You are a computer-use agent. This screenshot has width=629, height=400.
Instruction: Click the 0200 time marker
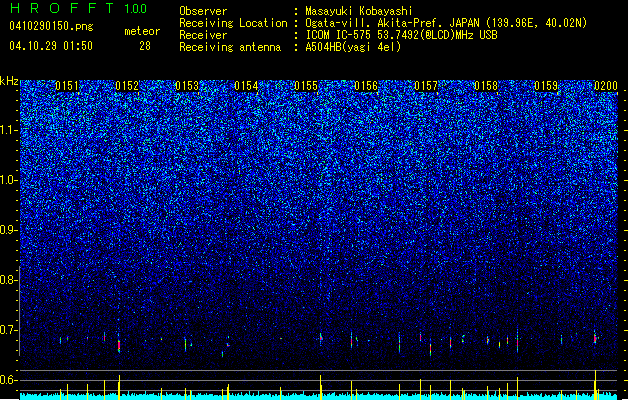tap(606, 86)
